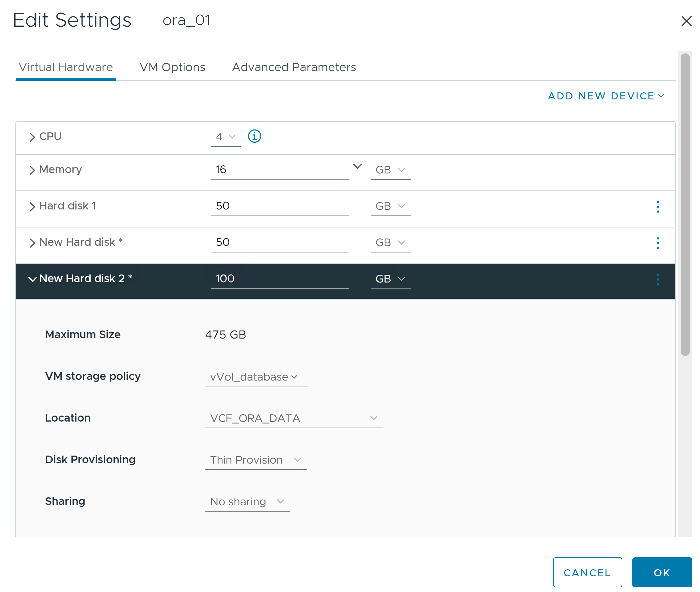Collapse New Hard disk 2 section
Screen dimensions: 700x592
pos(32,278)
